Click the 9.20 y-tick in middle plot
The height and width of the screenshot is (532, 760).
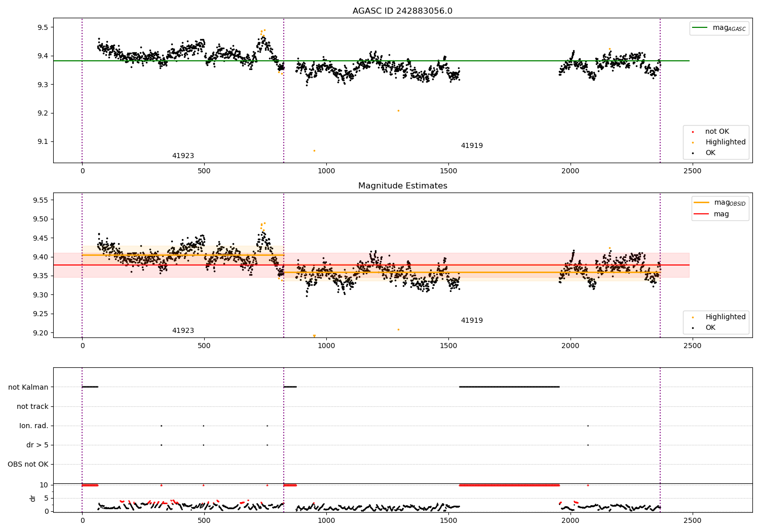point(41,333)
